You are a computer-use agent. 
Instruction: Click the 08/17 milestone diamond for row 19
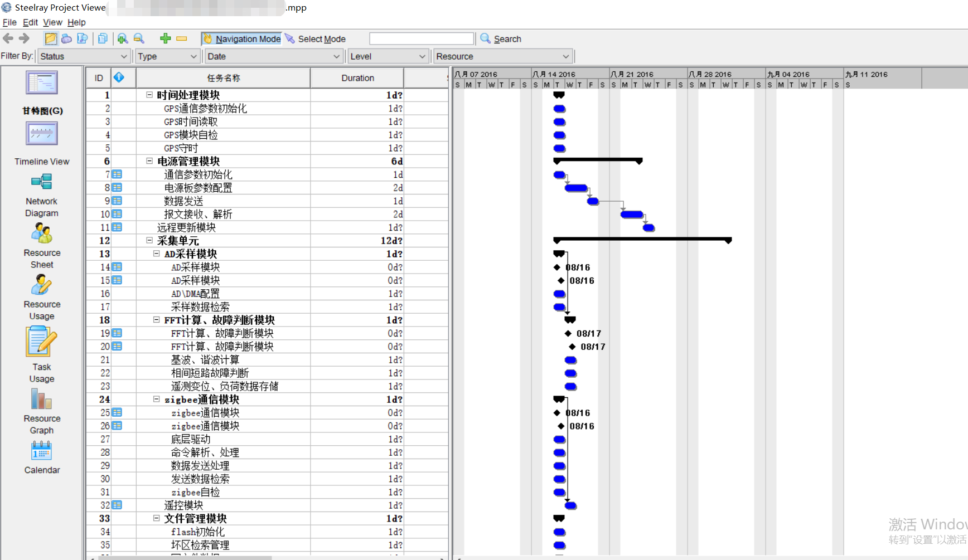(568, 333)
